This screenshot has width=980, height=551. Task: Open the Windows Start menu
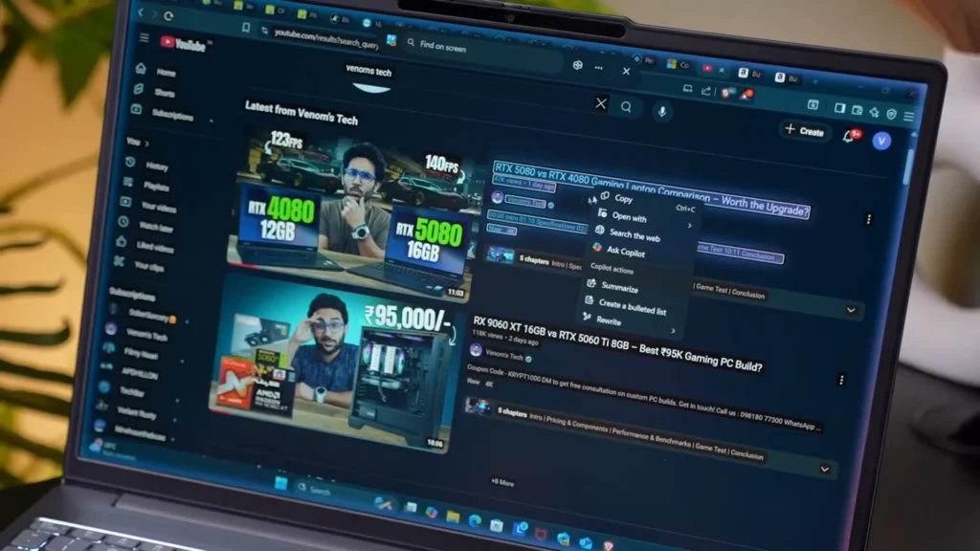pyautogui.click(x=281, y=484)
